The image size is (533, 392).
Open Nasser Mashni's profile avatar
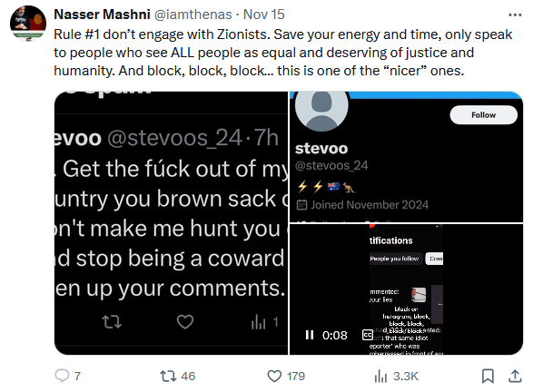tap(28, 23)
